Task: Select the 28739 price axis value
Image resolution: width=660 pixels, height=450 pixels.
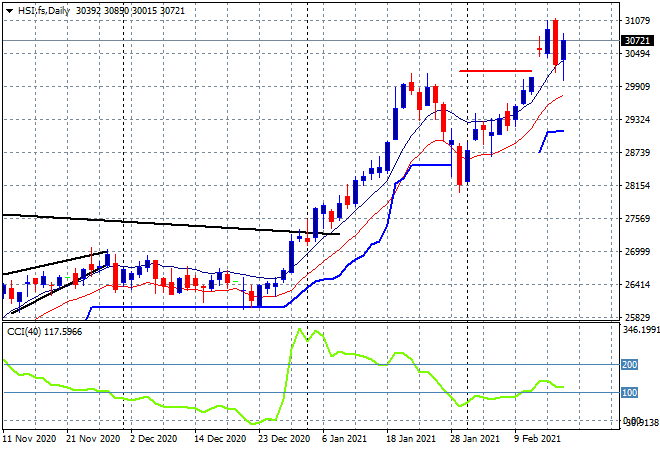Action: [x=637, y=152]
